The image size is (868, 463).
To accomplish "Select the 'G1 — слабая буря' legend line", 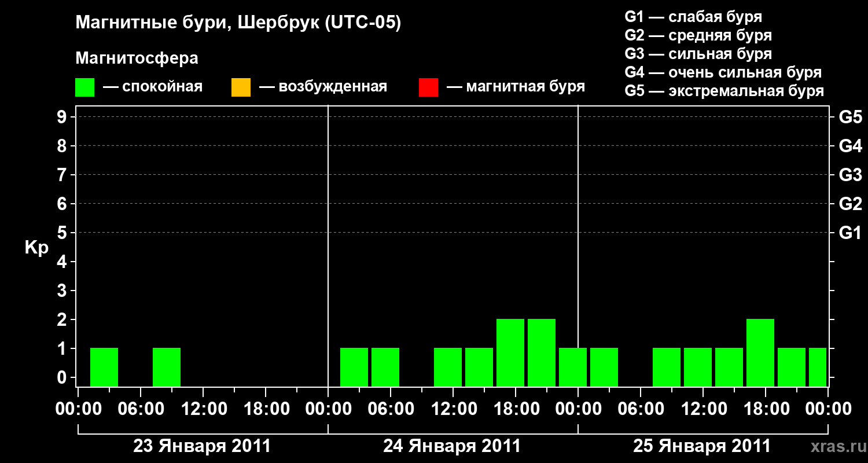I will (x=693, y=16).
